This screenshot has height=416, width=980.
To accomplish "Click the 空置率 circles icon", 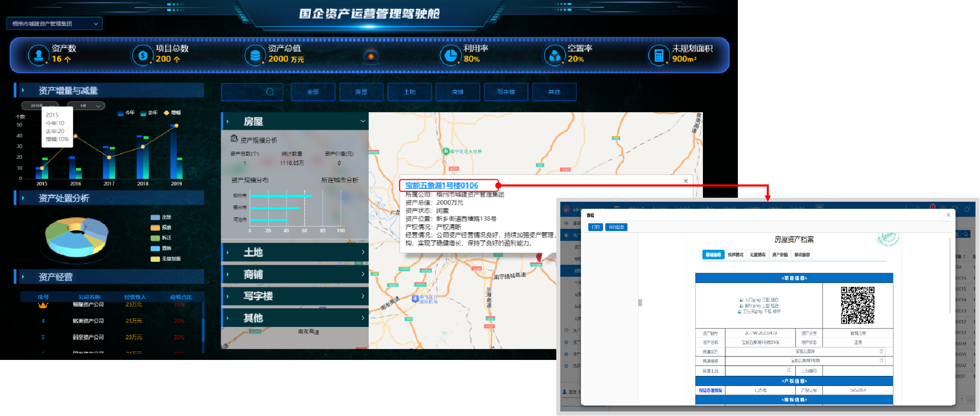I will tap(554, 56).
